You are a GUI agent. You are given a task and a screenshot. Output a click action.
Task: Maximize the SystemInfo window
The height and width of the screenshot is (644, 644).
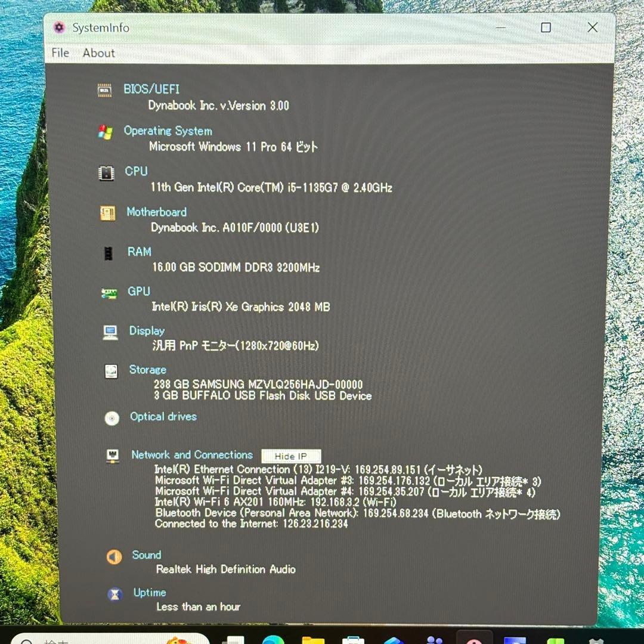point(546,27)
